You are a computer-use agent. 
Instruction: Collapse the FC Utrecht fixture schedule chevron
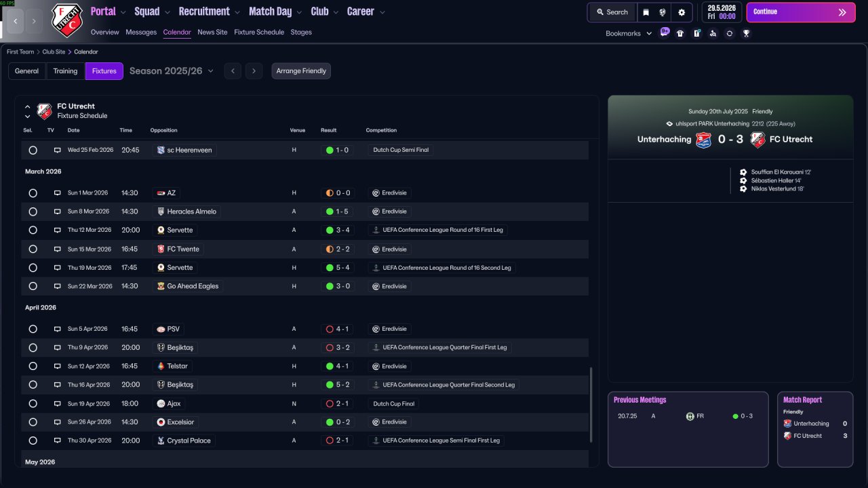coord(28,106)
